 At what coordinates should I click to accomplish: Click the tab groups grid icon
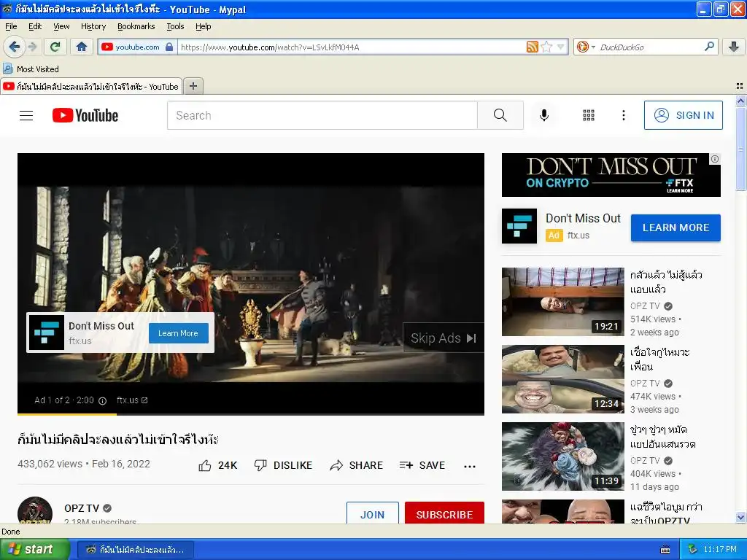coord(740,86)
